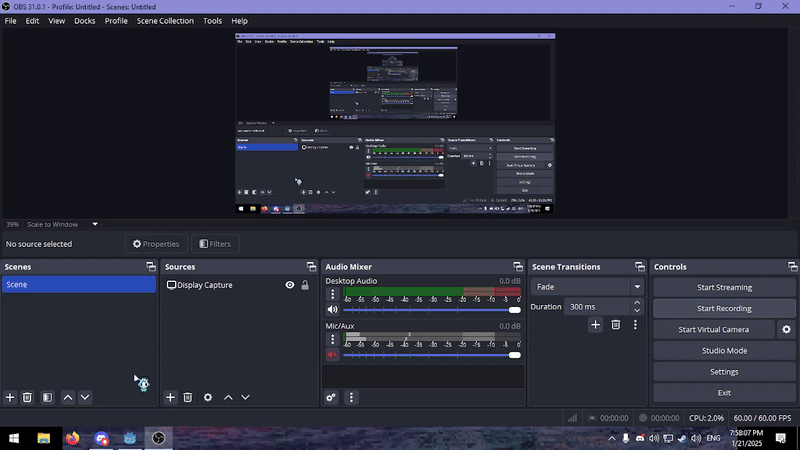Mute Desktop Audio using the speaker icon

click(x=333, y=310)
